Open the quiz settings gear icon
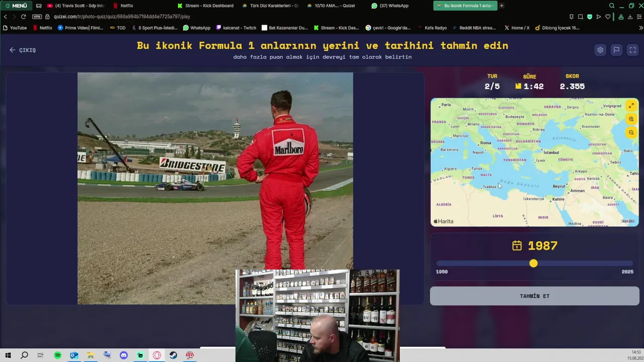Viewport: 644px width, 362px height. click(600, 50)
